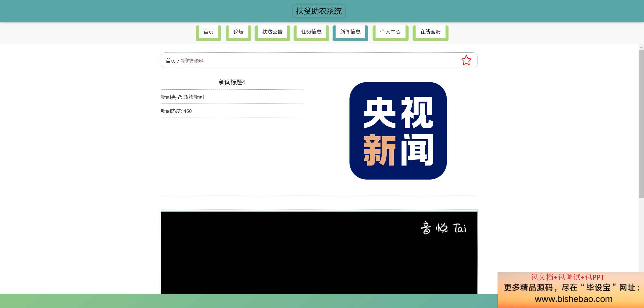Click the 新闻热度: 460 row

[232, 111]
